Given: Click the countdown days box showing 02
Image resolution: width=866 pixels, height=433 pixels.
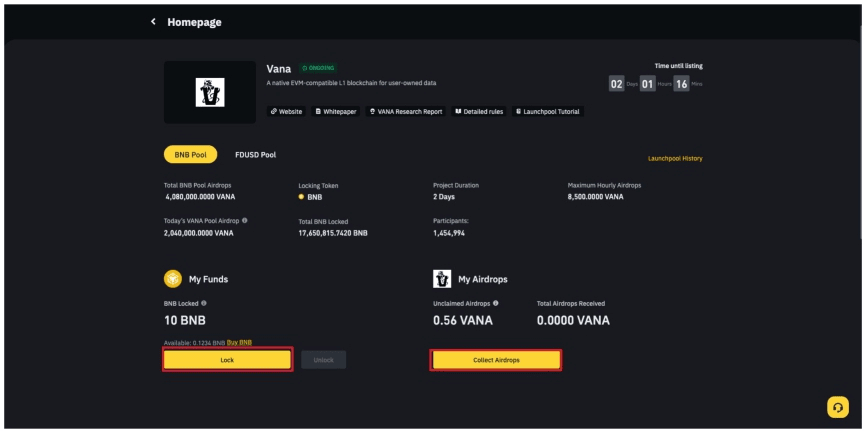Looking at the screenshot, I should click(x=616, y=84).
